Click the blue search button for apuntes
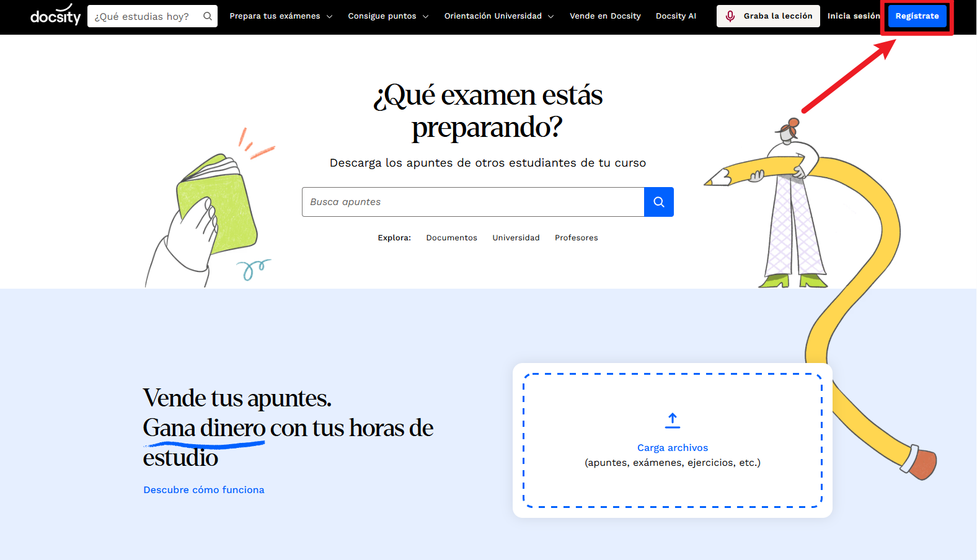Viewport: 977px width, 560px height. click(x=659, y=202)
